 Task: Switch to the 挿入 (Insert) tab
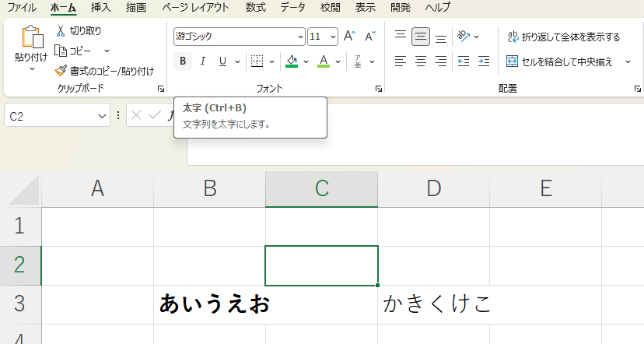tap(100, 8)
